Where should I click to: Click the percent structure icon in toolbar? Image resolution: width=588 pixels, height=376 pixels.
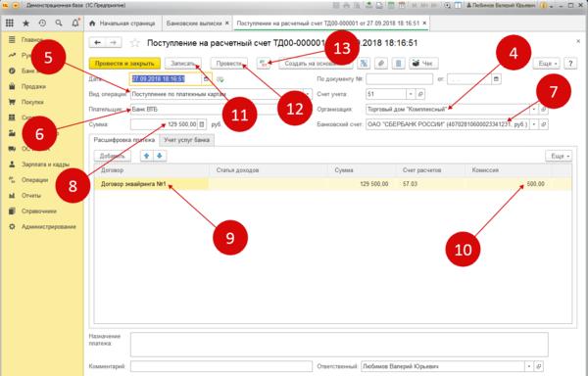pyautogui.click(x=364, y=64)
